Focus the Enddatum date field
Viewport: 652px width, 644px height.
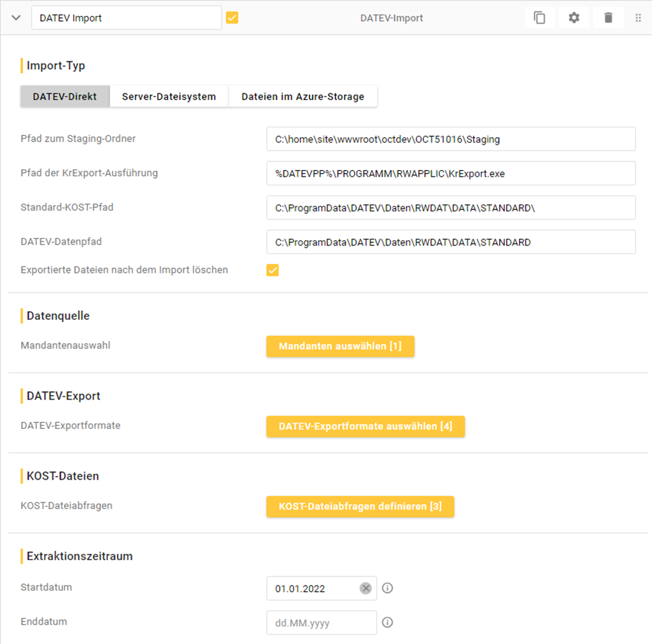[x=321, y=623]
